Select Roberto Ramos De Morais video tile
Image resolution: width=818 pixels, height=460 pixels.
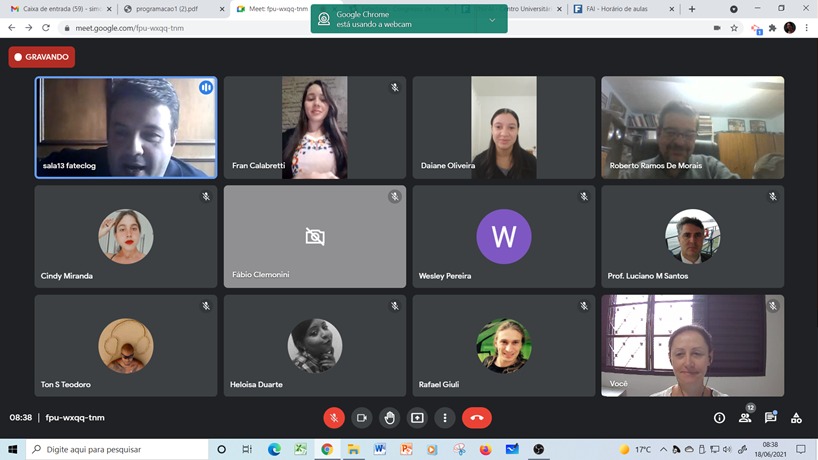(692, 128)
